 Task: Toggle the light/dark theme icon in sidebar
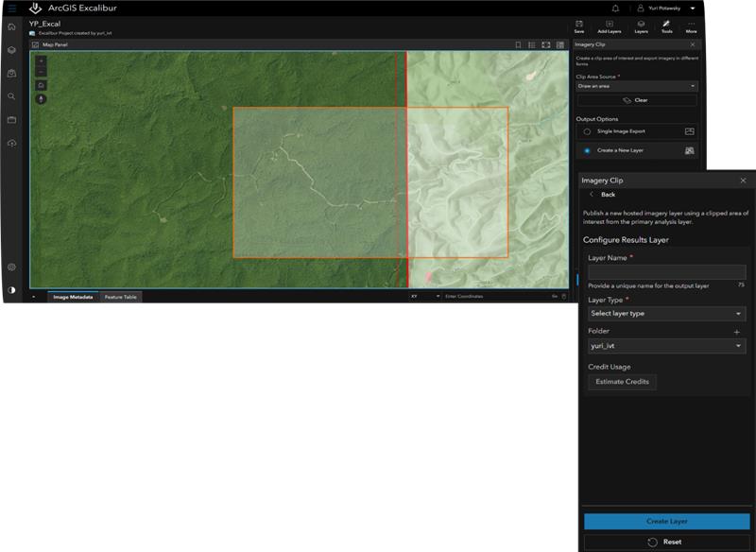point(11,290)
